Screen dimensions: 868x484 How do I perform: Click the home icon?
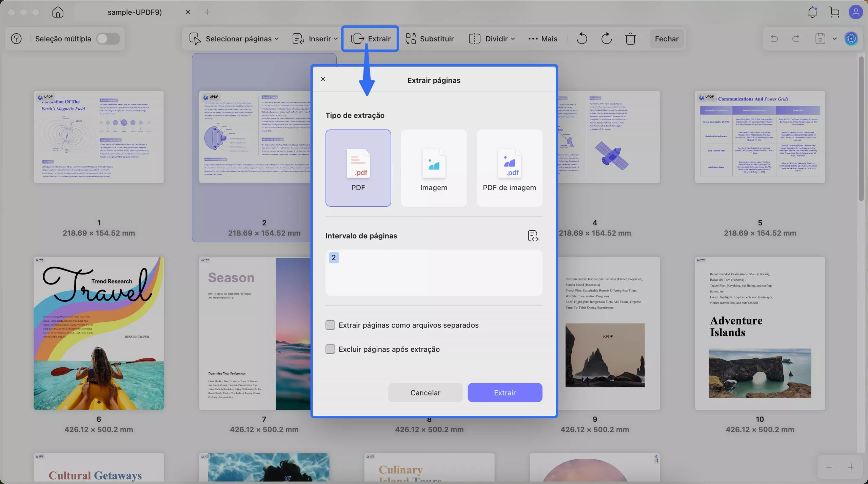pos(58,12)
